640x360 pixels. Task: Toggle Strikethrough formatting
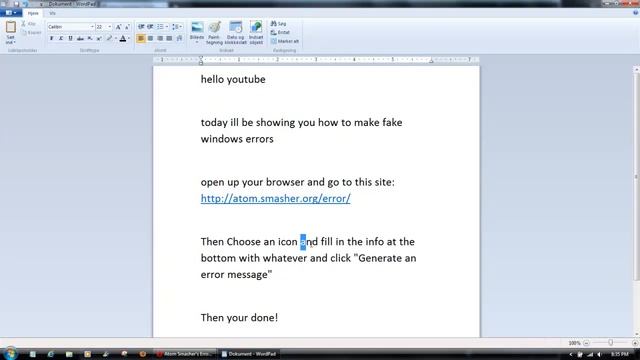tap(80, 38)
